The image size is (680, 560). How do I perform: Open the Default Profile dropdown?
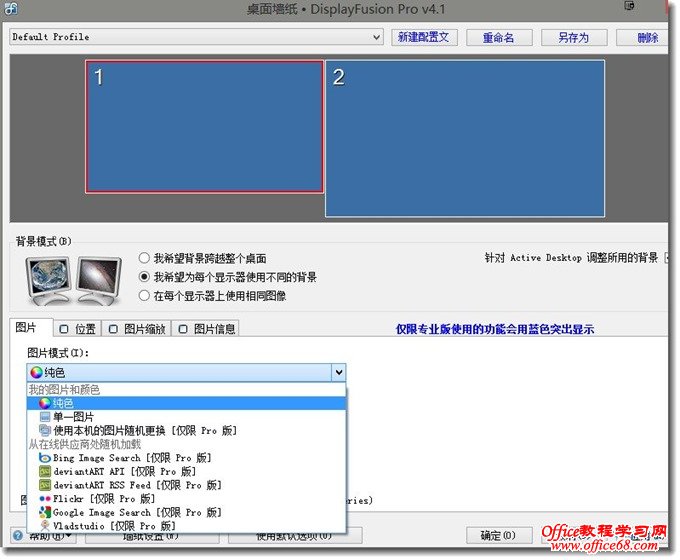pos(196,37)
